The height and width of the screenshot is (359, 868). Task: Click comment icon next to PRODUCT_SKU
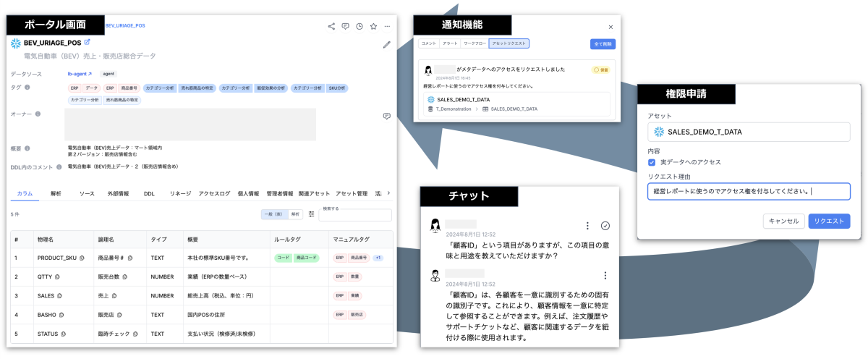82,258
